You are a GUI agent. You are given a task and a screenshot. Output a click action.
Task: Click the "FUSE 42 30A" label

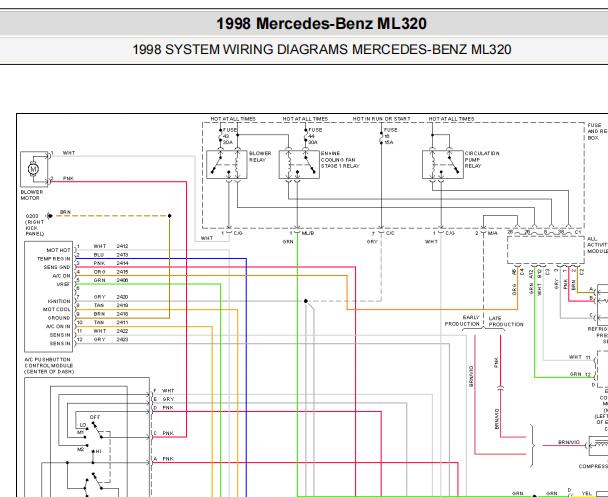(230, 136)
